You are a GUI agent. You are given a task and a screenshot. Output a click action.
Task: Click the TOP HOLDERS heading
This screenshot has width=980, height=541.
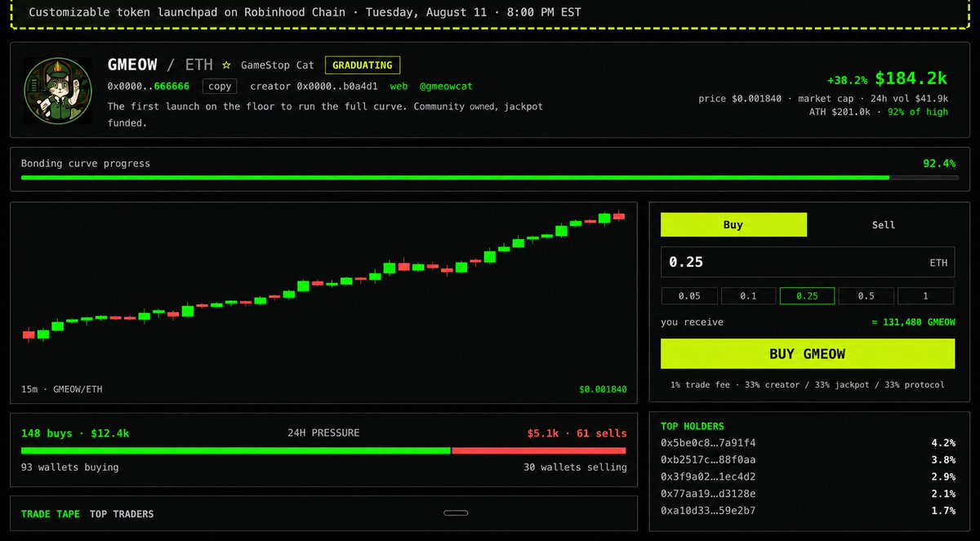(693, 426)
